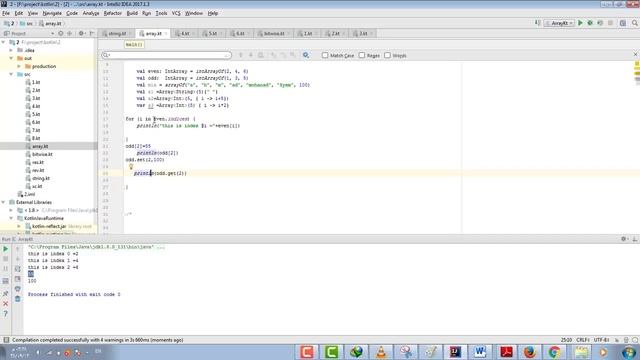The height and width of the screenshot is (360, 640).
Task: Click the Print icon in the Run console
Action: (18, 289)
